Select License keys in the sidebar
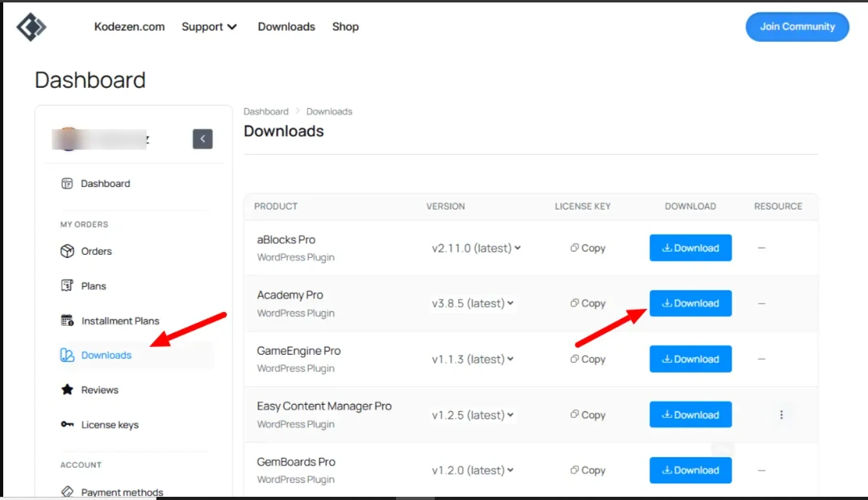Viewport: 868px width, 500px height. click(x=110, y=425)
